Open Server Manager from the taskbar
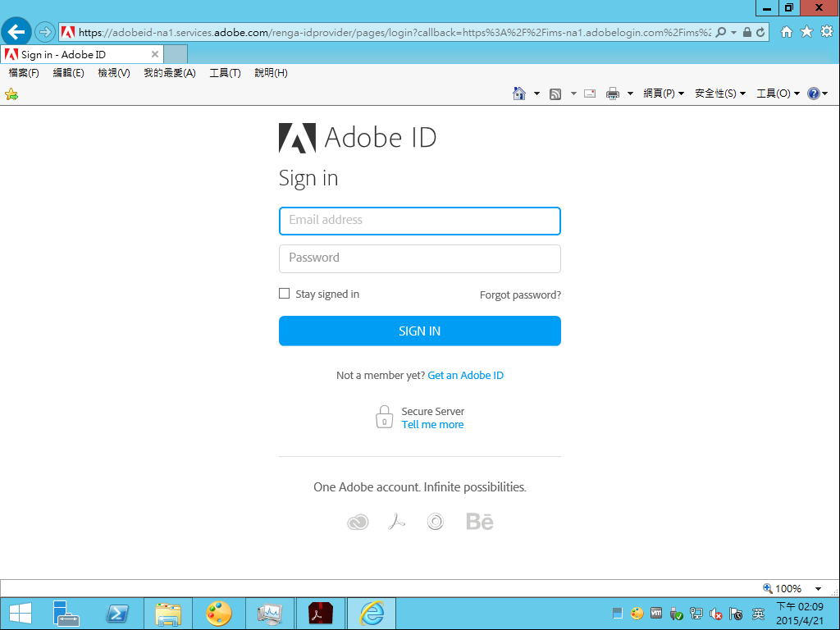This screenshot has width=840, height=630. click(x=66, y=614)
